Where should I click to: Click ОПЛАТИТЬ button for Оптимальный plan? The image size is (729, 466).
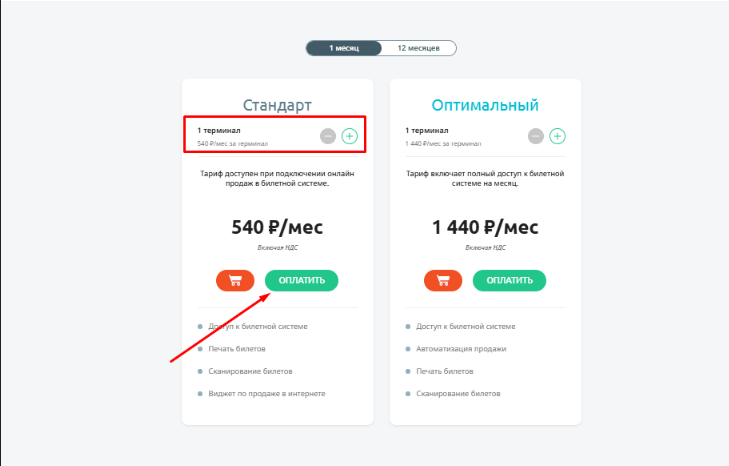coord(510,280)
